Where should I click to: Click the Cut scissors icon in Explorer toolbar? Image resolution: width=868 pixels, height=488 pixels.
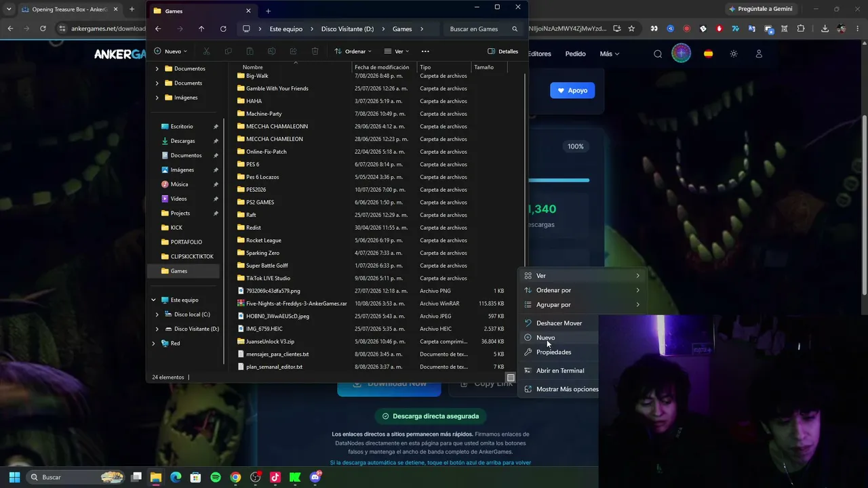click(x=206, y=52)
